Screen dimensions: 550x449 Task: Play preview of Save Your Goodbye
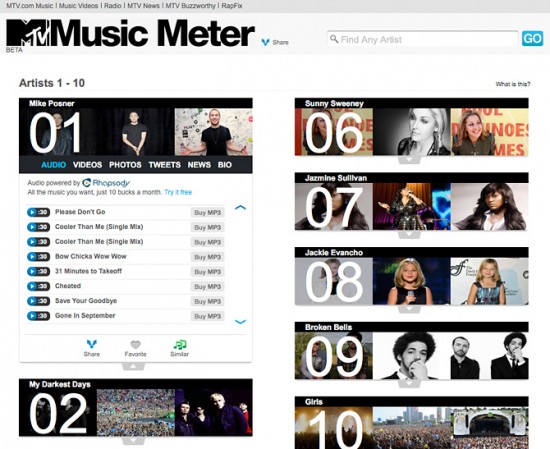point(38,301)
